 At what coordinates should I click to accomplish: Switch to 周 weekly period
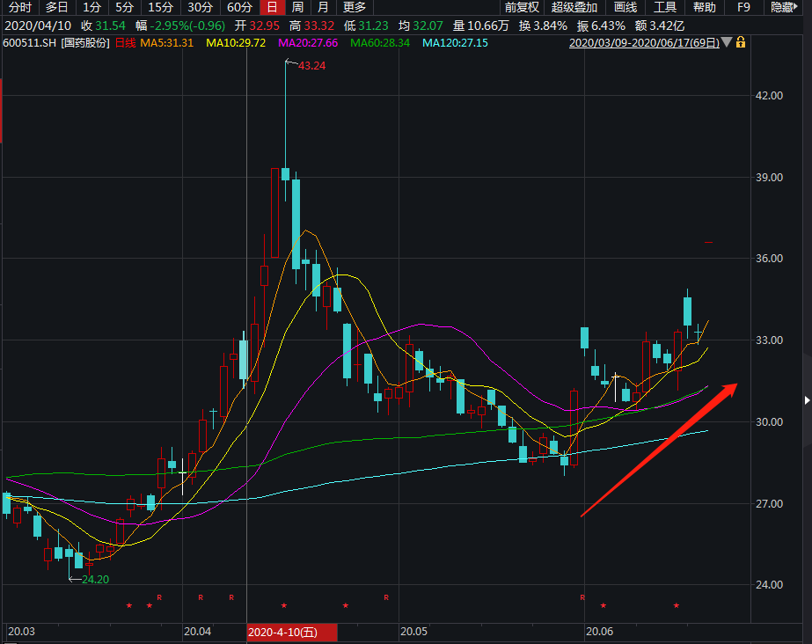(x=297, y=7)
